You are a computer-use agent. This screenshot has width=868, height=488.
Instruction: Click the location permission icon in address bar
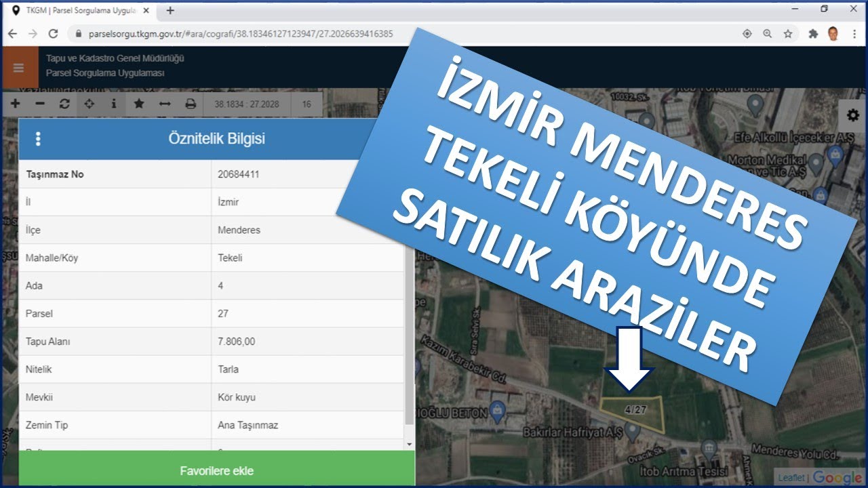pyautogui.click(x=747, y=34)
